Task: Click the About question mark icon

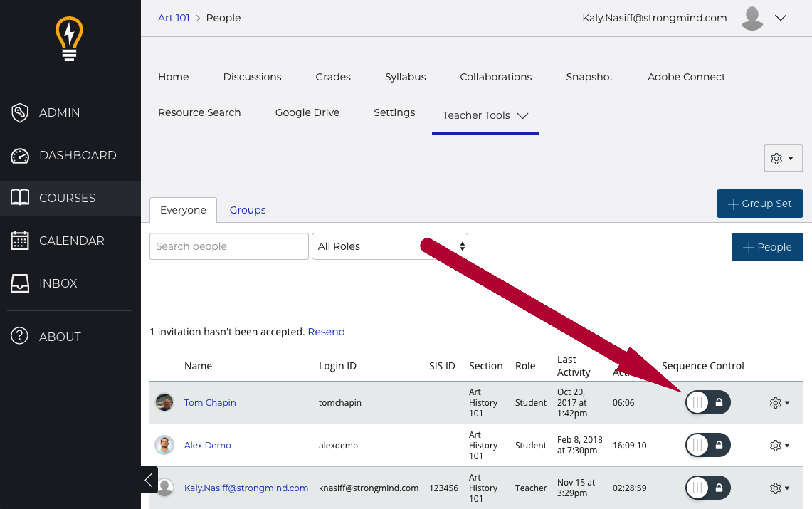Action: [x=20, y=337]
